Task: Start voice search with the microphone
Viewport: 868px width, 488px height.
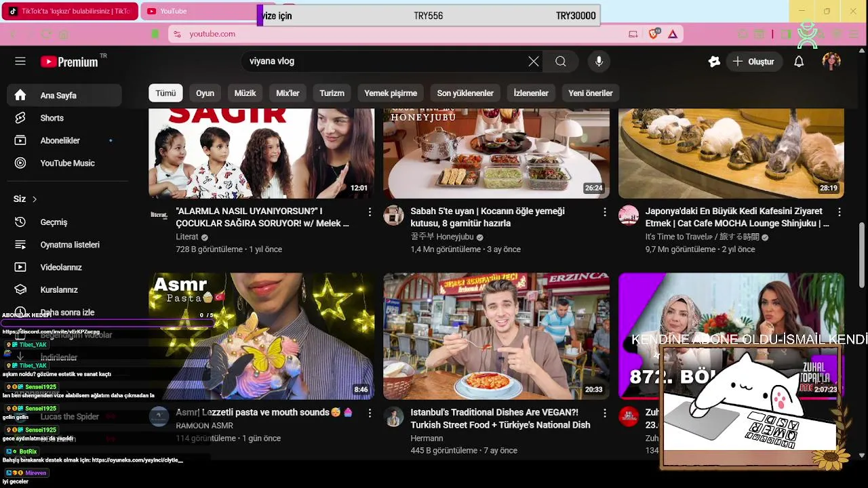Action: [599, 61]
